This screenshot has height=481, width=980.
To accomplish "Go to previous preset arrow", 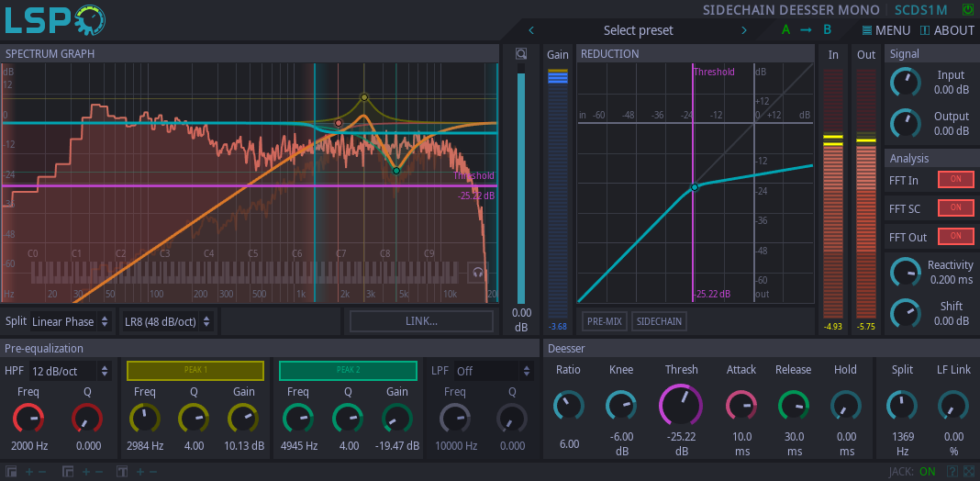I will click(531, 30).
